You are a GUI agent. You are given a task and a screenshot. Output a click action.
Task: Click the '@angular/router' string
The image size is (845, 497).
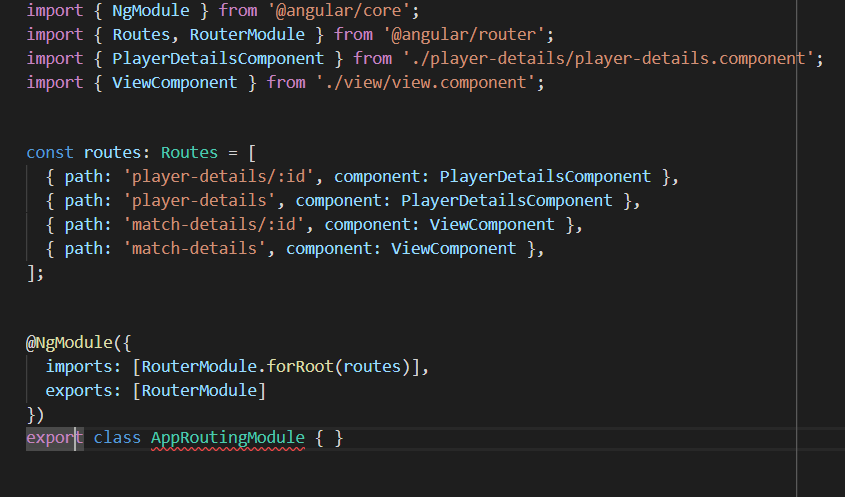tap(464, 34)
